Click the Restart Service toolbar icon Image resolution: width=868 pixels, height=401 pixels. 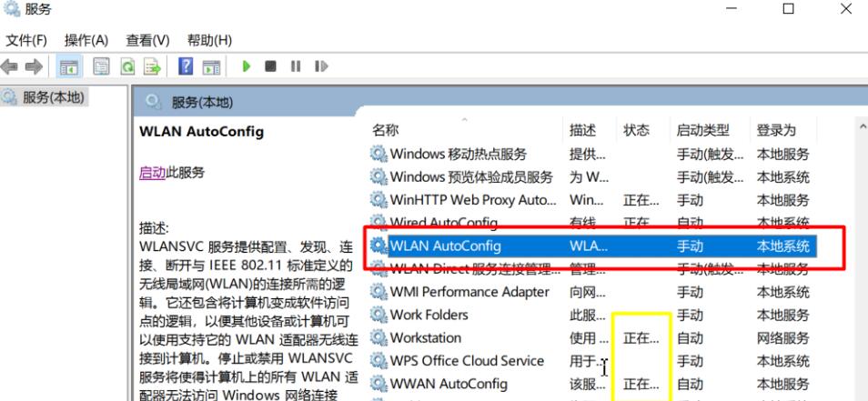tap(320, 66)
